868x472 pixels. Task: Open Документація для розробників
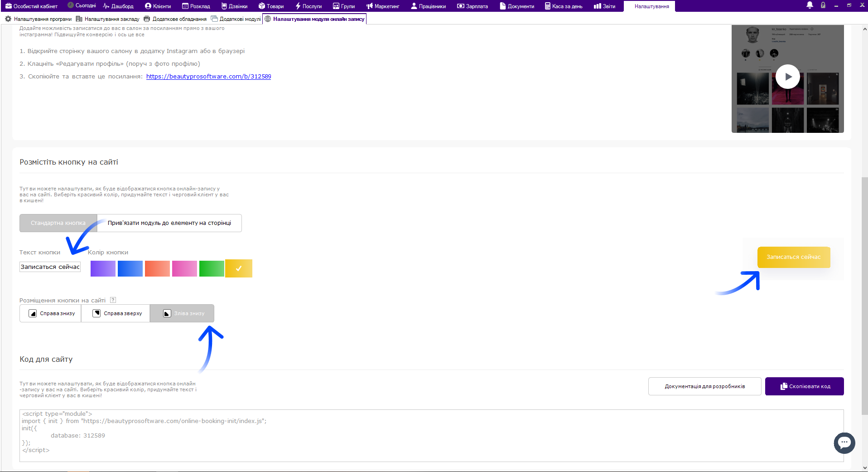tap(705, 386)
